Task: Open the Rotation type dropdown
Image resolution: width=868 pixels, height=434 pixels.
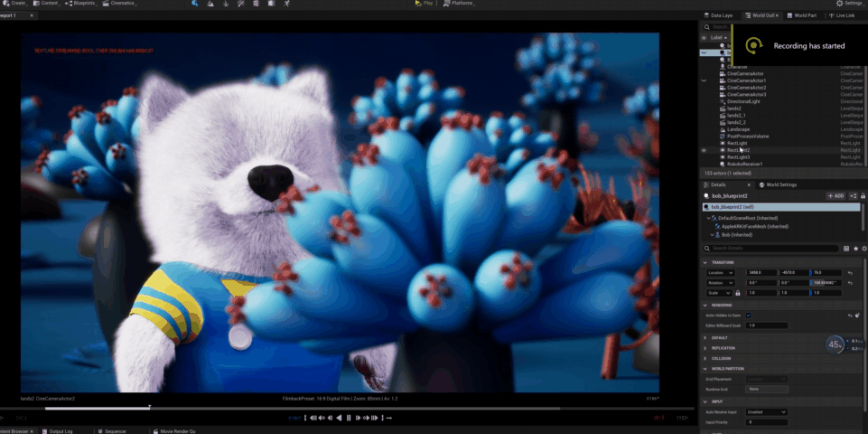Action: (x=720, y=283)
